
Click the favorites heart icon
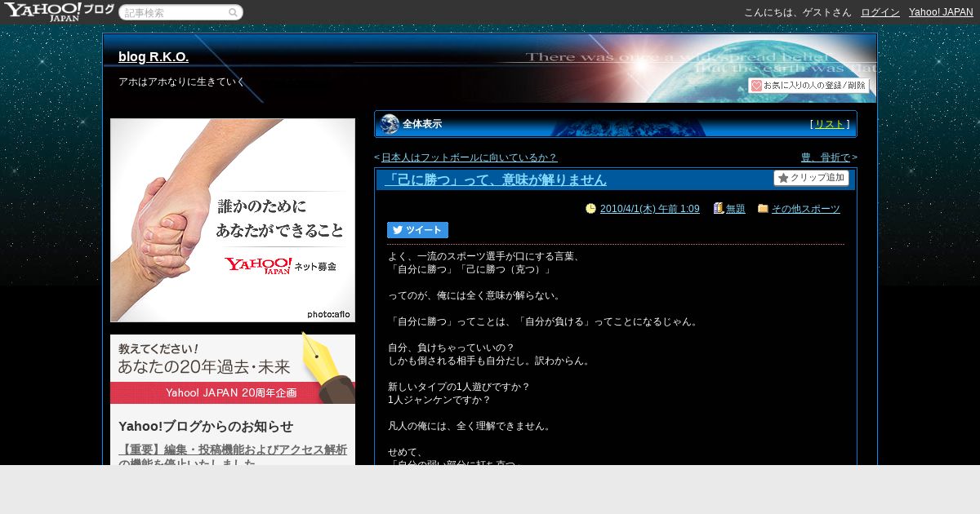click(756, 86)
